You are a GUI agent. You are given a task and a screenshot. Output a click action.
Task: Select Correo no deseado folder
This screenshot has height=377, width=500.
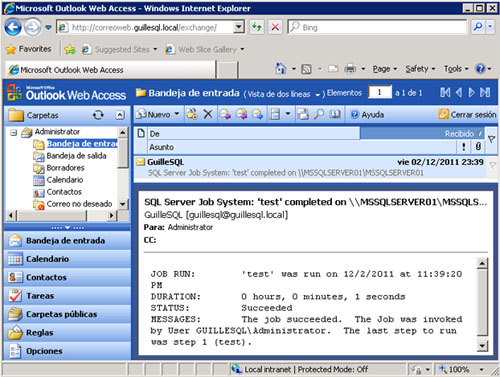(x=79, y=204)
